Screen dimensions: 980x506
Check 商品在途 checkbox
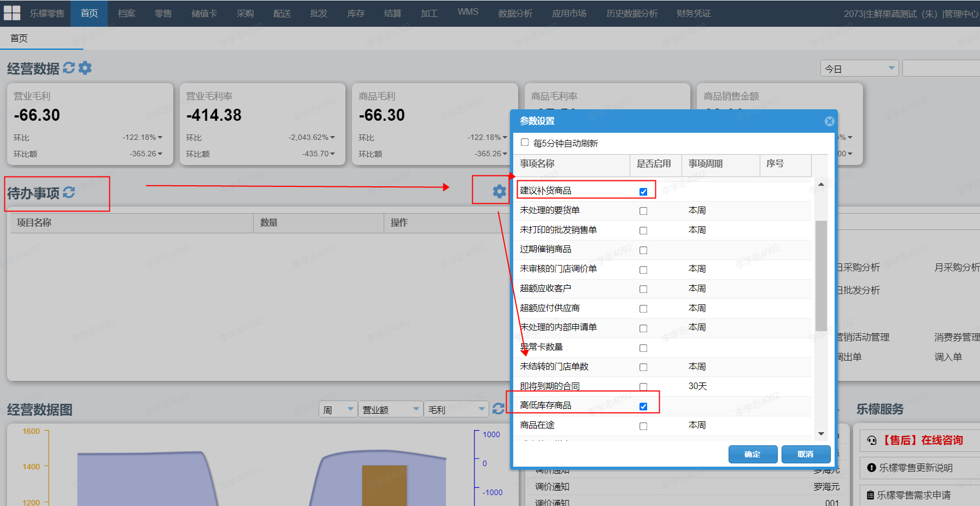643,426
